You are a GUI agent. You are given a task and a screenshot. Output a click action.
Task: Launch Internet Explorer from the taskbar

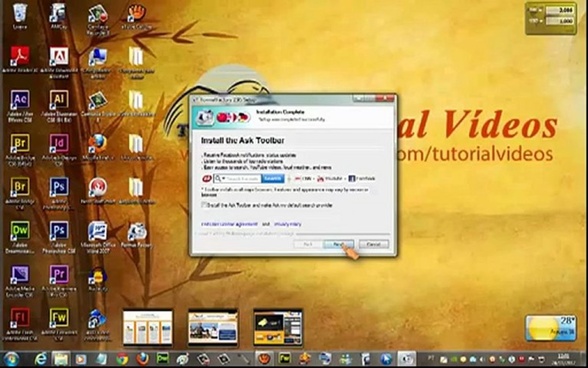[x=40, y=359]
